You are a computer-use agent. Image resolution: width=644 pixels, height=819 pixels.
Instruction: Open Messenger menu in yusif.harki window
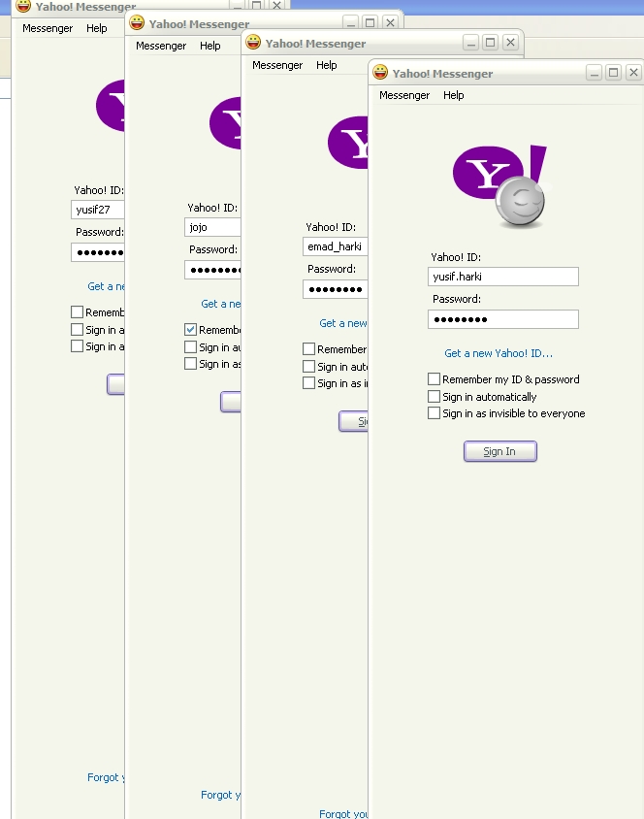[x=404, y=95]
